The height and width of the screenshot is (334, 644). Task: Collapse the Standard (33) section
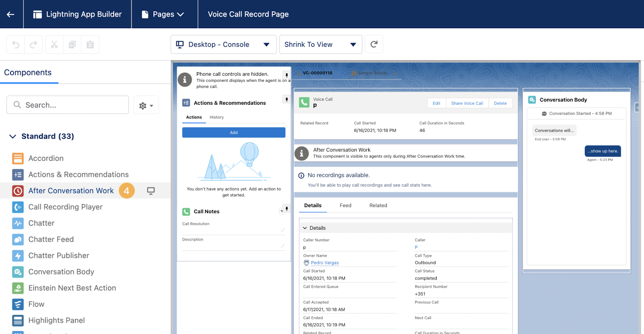(x=13, y=136)
